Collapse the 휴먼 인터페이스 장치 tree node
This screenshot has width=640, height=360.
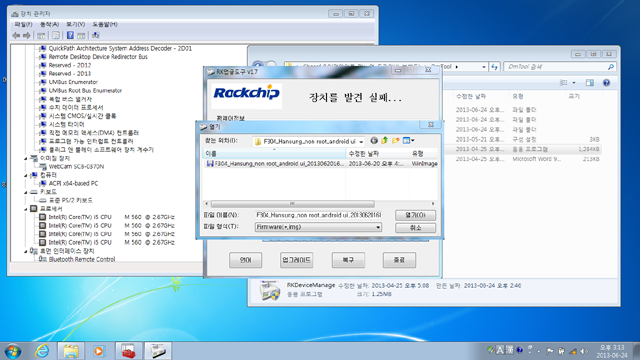tap(26, 251)
